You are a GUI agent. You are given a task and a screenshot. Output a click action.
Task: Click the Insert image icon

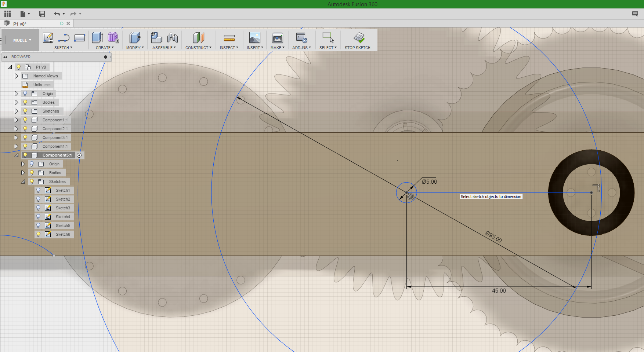pos(255,37)
